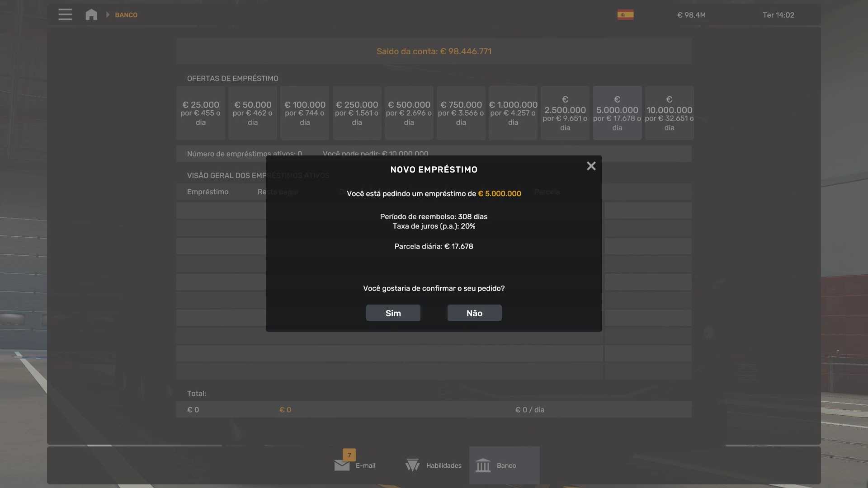
Task: Click the Ter 14:02 clock display
Action: pyautogui.click(x=778, y=15)
